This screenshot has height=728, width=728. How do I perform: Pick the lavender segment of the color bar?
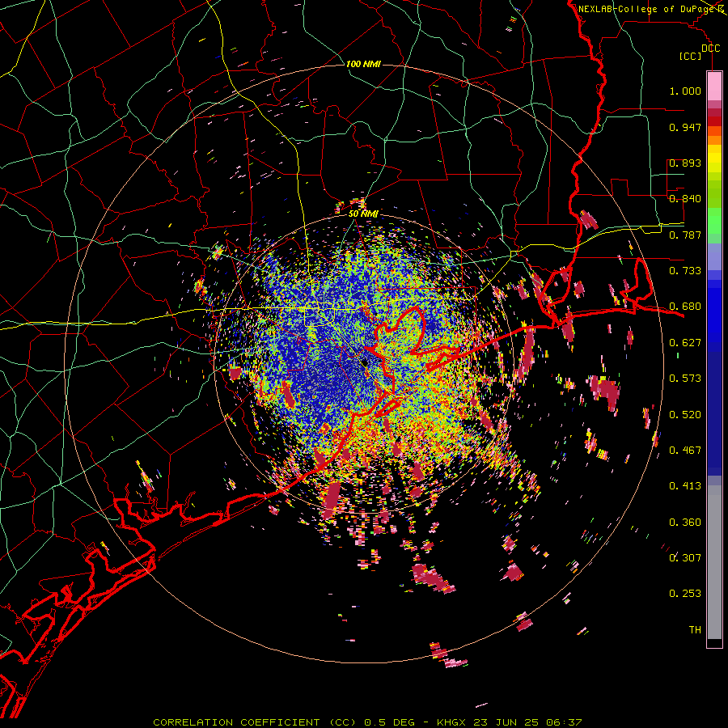[714, 257]
